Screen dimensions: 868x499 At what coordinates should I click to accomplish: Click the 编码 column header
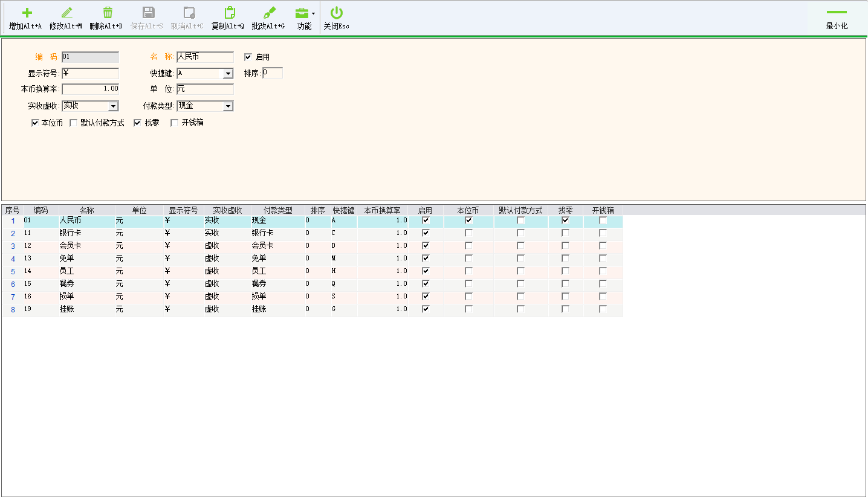(40, 210)
